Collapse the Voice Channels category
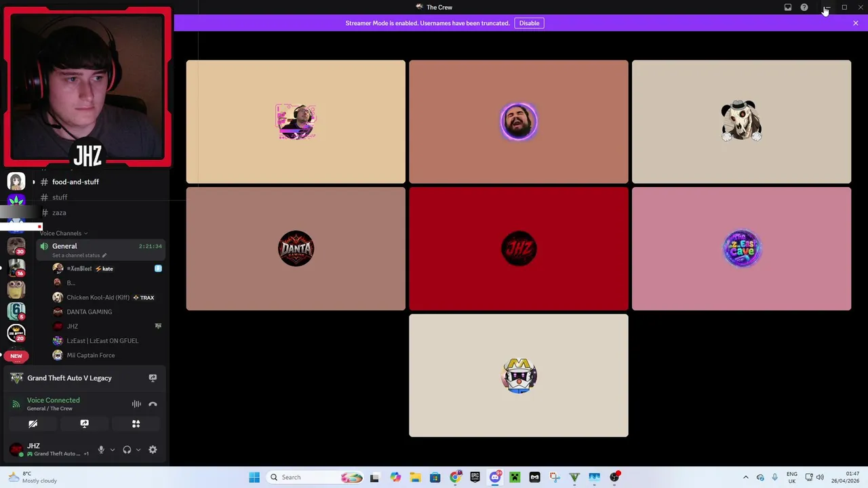This screenshot has width=868, height=488. click(x=63, y=233)
